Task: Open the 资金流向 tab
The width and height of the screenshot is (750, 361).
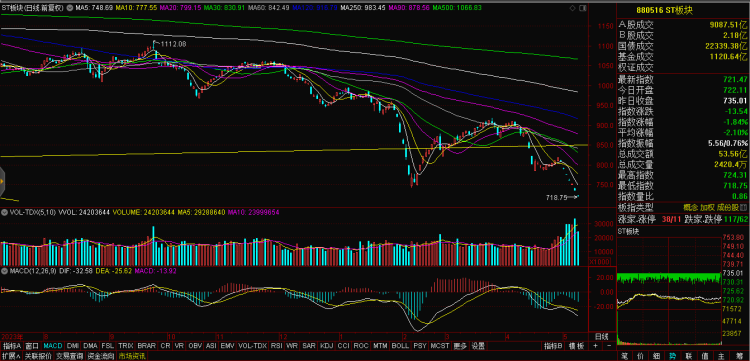Action: pyautogui.click(x=100, y=356)
